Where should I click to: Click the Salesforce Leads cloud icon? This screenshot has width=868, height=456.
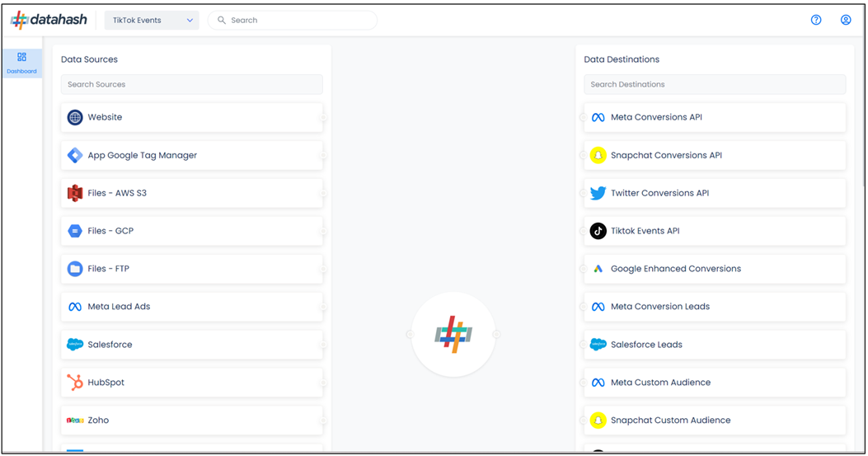point(598,345)
